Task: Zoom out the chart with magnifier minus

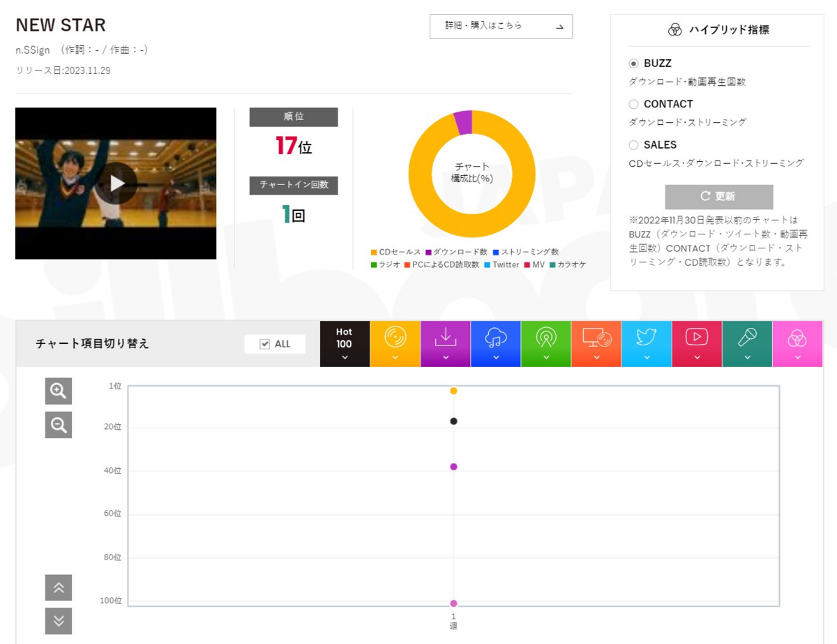Action: (59, 424)
